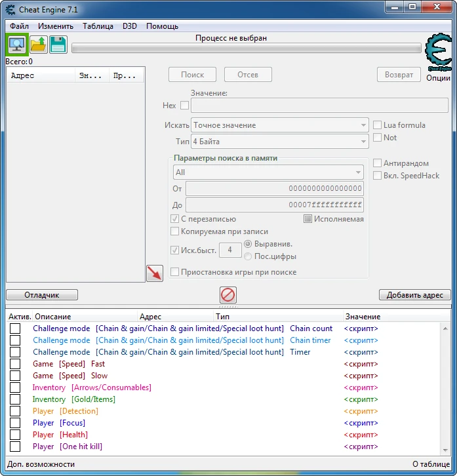Enable the Антирандом checkbox
This screenshot has width=457, height=476.
(377, 163)
